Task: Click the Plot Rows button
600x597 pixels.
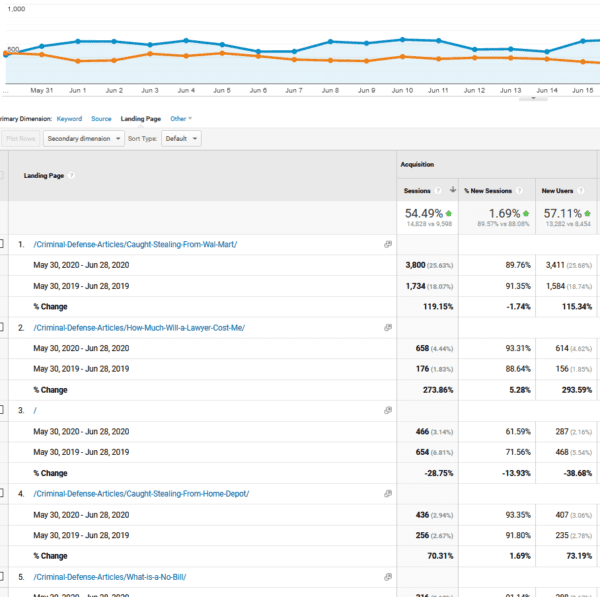Action: [x=19, y=138]
